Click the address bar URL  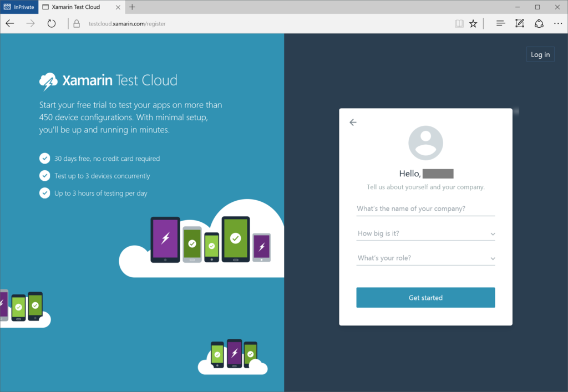point(127,24)
